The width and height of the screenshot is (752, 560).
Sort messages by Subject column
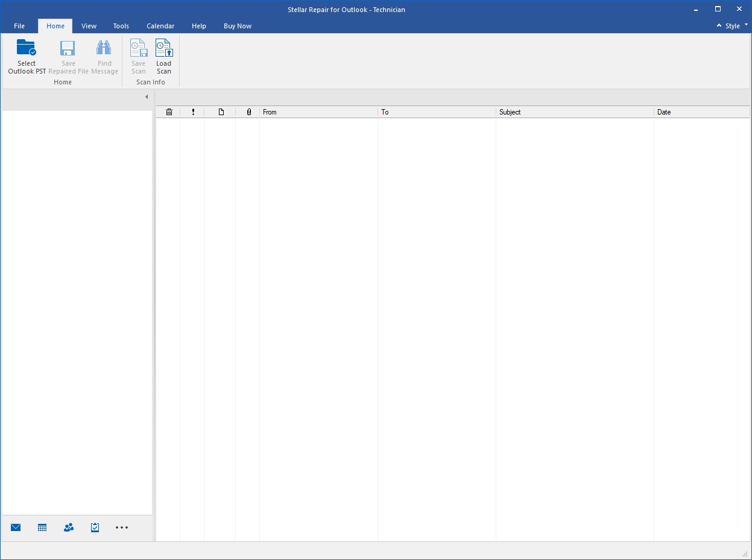pos(575,112)
